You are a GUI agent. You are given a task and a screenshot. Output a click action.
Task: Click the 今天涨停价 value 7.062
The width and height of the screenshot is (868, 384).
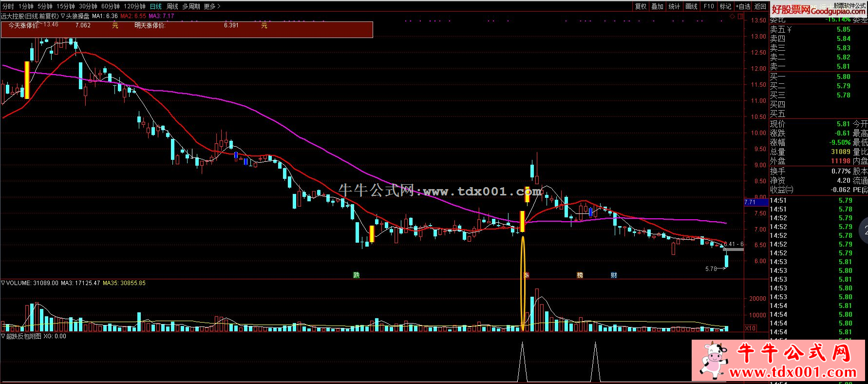tap(83, 25)
